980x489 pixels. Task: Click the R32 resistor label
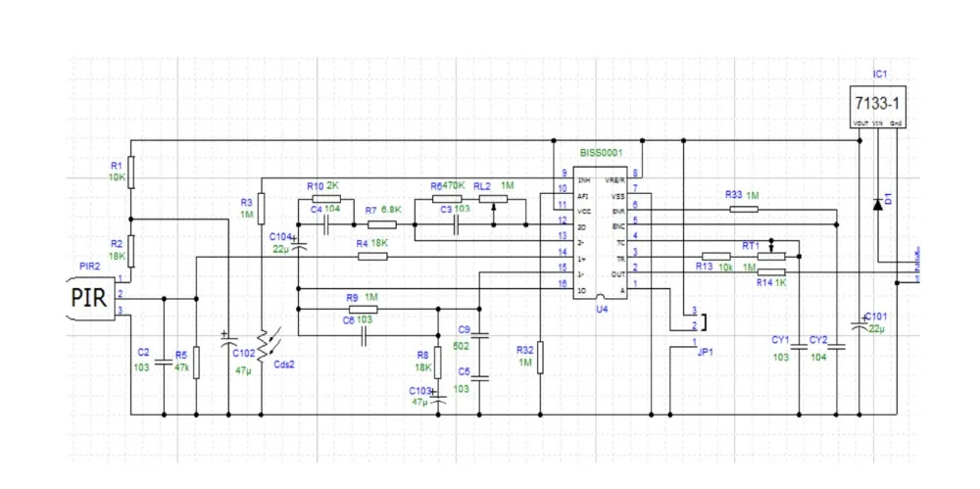pyautogui.click(x=525, y=349)
